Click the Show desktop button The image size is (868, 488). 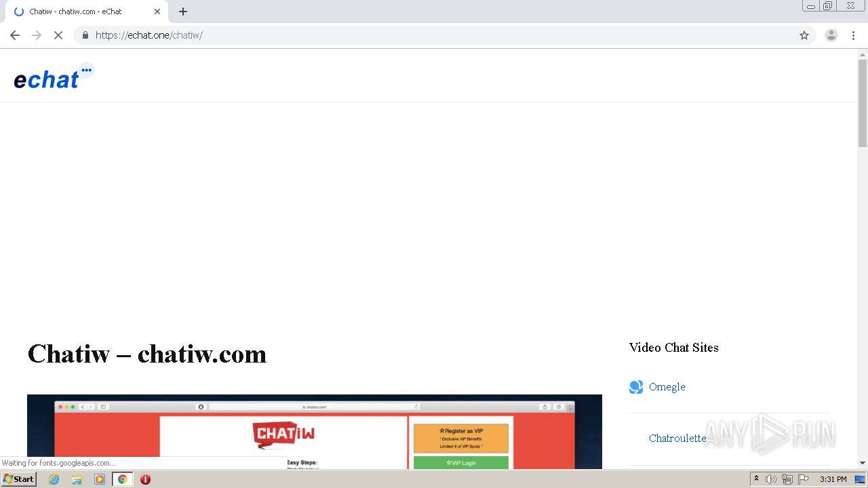click(x=861, y=479)
